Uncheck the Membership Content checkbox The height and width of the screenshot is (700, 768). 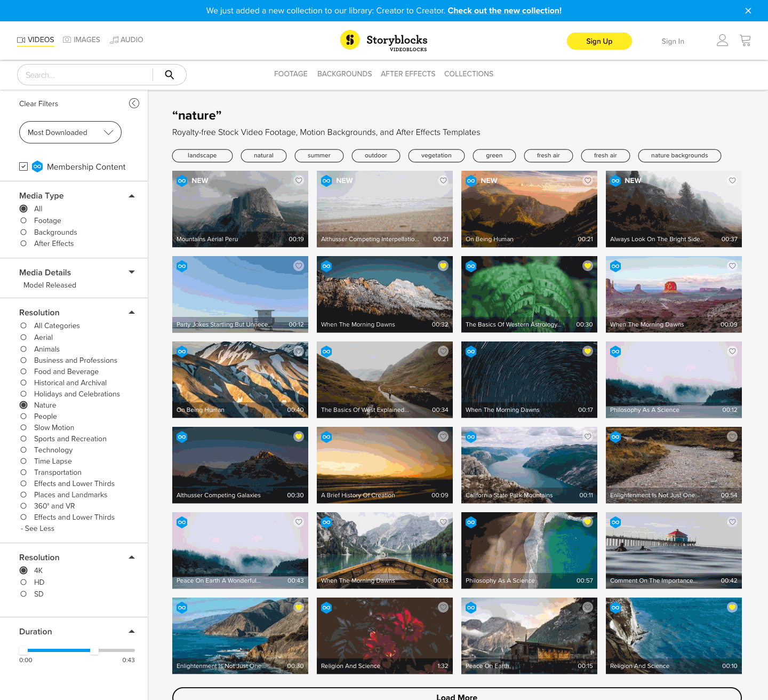pyautogui.click(x=23, y=166)
